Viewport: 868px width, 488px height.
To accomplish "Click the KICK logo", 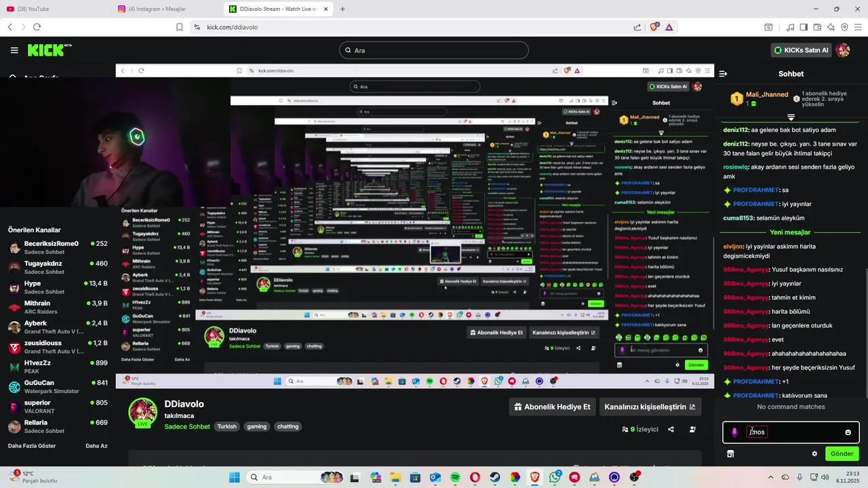I will tap(49, 50).
